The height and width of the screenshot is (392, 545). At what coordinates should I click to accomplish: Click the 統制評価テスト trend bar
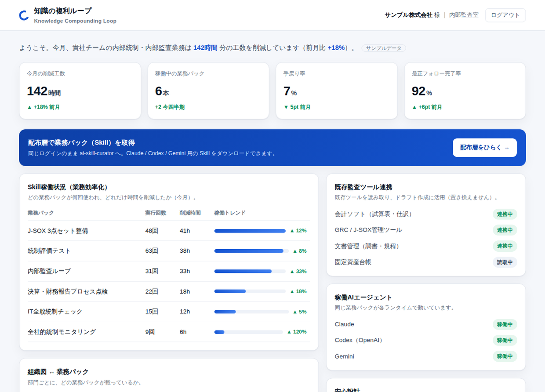pos(251,251)
